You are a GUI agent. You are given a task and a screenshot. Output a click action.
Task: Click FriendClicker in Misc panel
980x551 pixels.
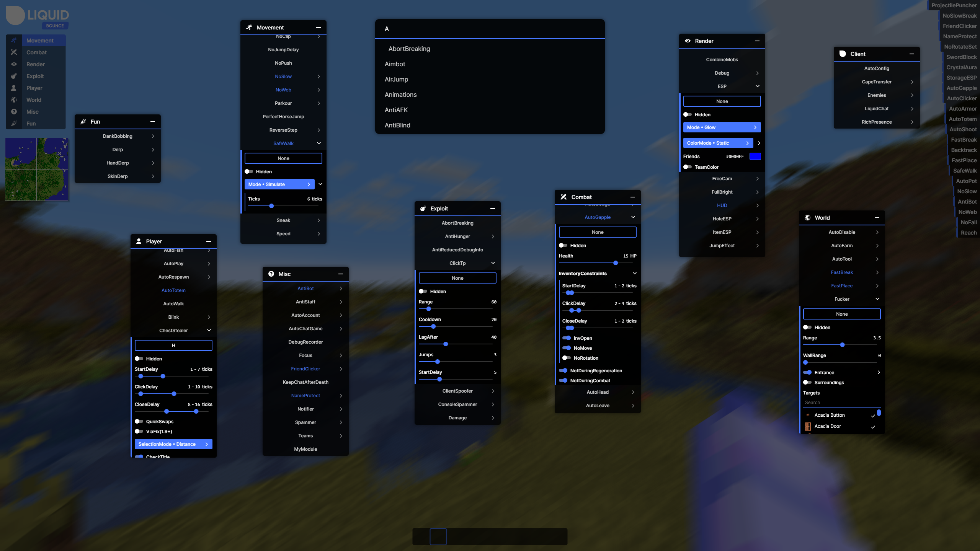coord(305,369)
